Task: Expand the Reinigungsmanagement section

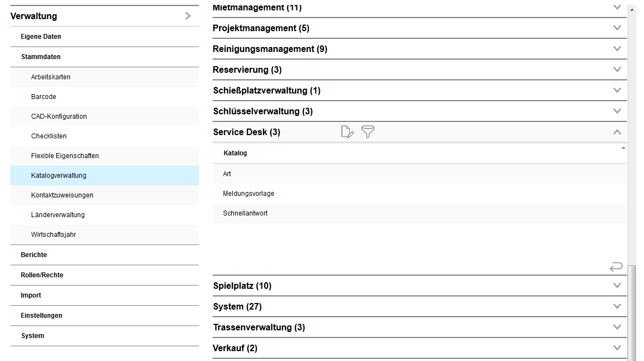Action: (617, 49)
